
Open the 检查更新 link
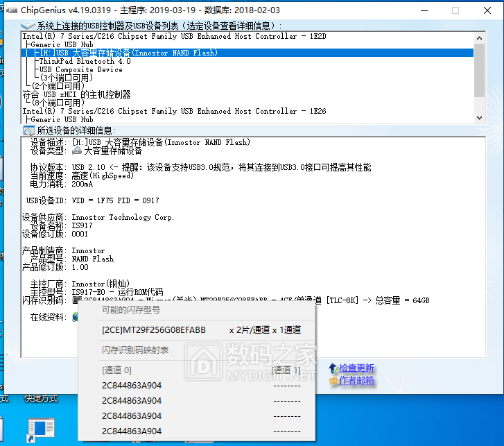coord(356,368)
